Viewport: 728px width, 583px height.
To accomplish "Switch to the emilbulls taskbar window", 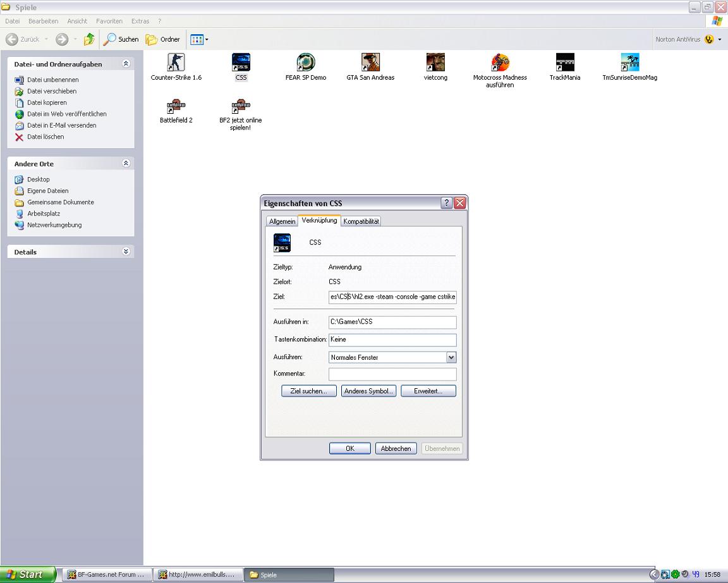I will point(198,575).
